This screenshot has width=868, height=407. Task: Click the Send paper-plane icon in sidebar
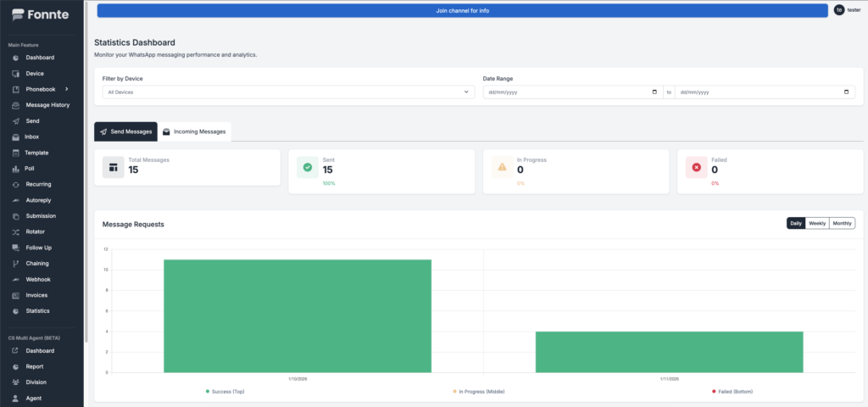(x=16, y=121)
